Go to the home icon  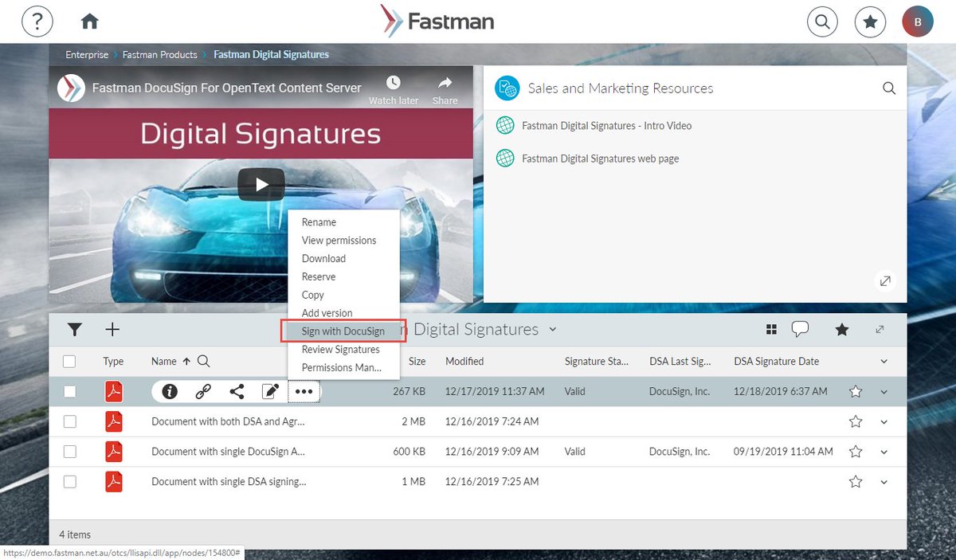[x=90, y=22]
